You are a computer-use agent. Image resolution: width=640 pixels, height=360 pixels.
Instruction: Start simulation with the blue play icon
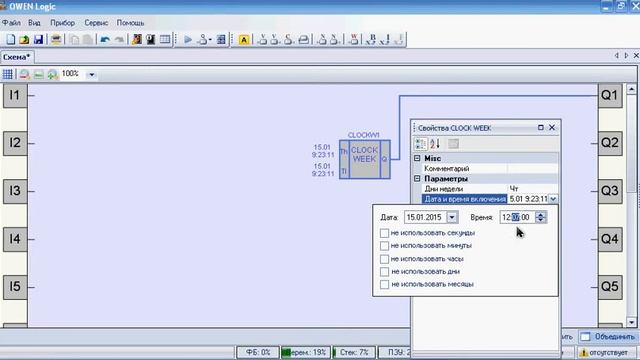click(188, 40)
